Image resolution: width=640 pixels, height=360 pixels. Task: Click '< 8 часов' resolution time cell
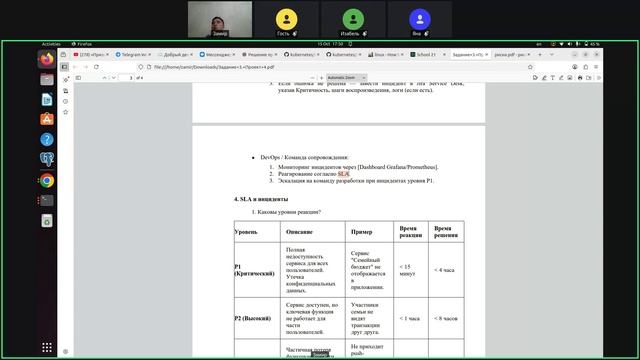click(x=446, y=318)
